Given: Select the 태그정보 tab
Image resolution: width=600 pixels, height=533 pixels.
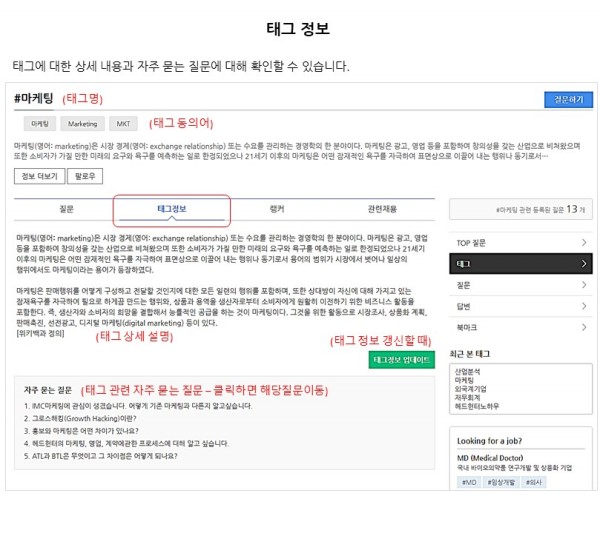Looking at the screenshot, I should [x=171, y=209].
